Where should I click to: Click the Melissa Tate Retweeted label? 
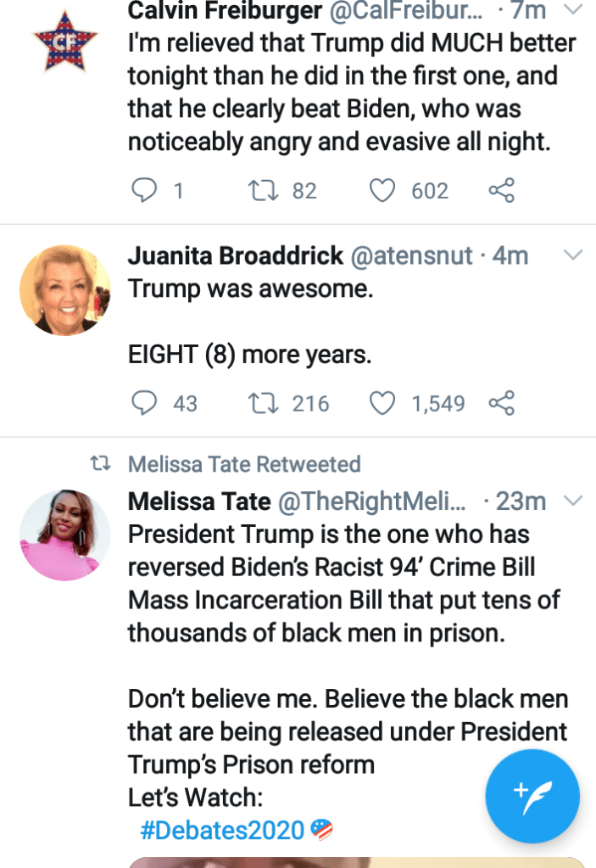(244, 464)
